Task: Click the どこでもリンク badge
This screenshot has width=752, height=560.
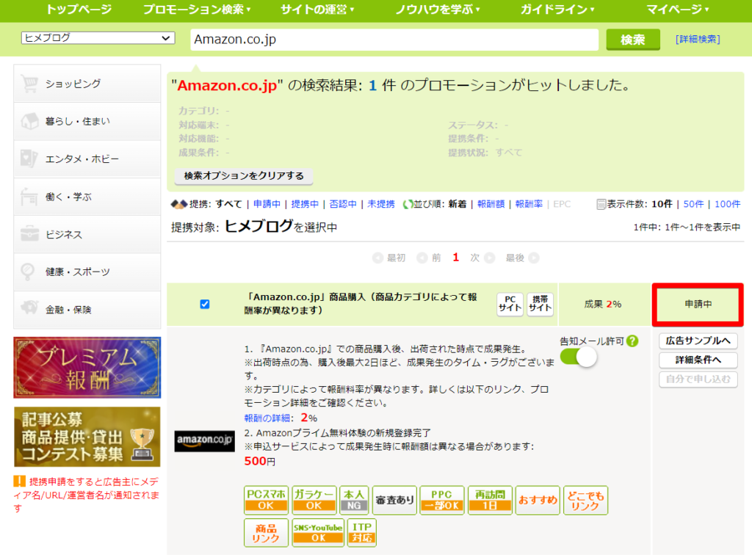Action: (x=585, y=500)
